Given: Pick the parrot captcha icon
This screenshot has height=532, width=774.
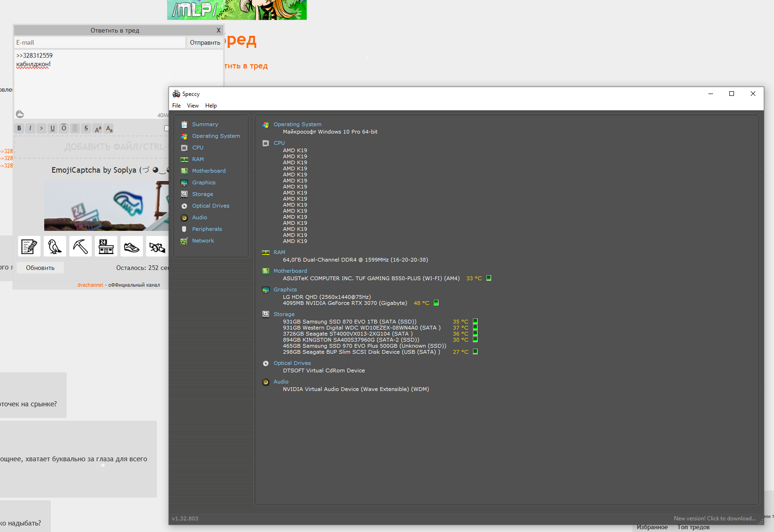Looking at the screenshot, I should point(55,246).
